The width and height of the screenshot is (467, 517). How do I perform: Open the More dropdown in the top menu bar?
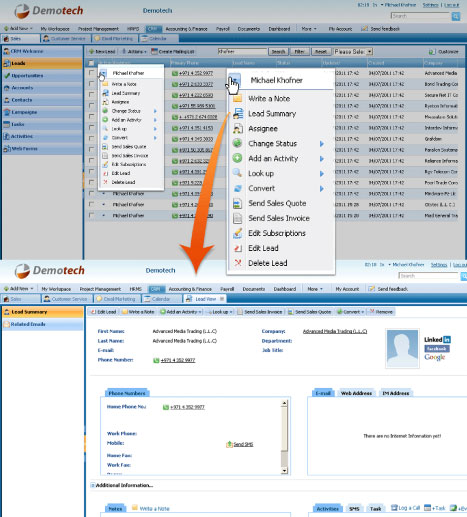(309, 29)
